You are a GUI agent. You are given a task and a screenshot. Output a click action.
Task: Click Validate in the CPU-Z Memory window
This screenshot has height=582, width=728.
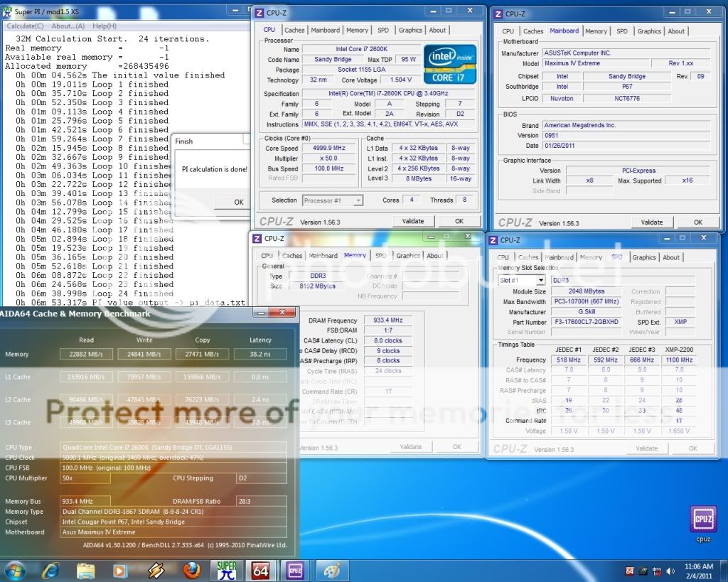[x=411, y=447]
